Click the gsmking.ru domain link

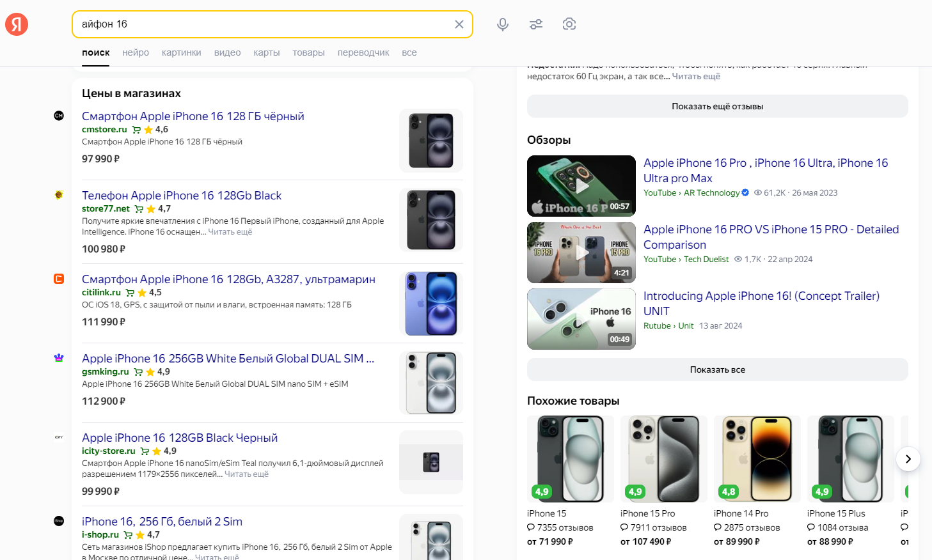click(x=106, y=371)
